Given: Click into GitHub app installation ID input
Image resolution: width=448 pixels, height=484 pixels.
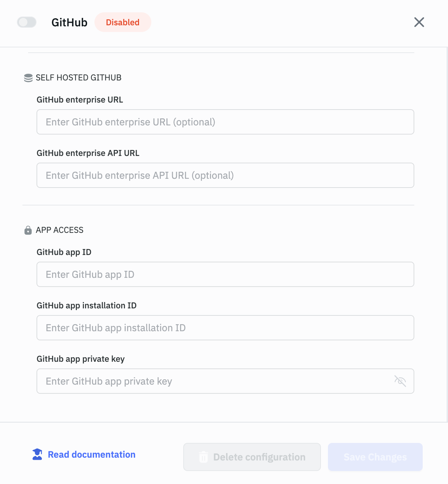Looking at the screenshot, I should pyautogui.click(x=225, y=328).
